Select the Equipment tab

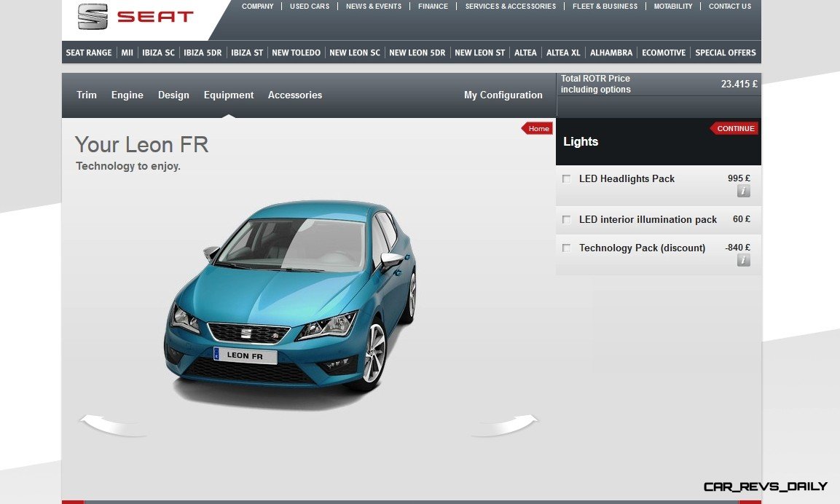229,95
